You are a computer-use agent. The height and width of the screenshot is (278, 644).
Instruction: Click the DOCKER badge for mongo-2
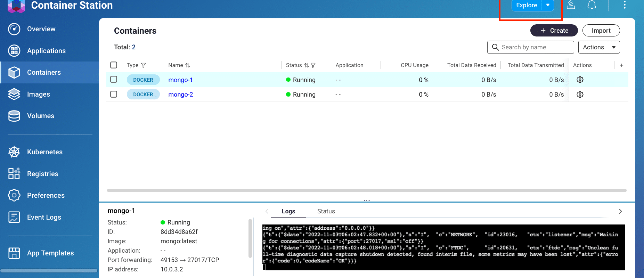click(x=143, y=94)
